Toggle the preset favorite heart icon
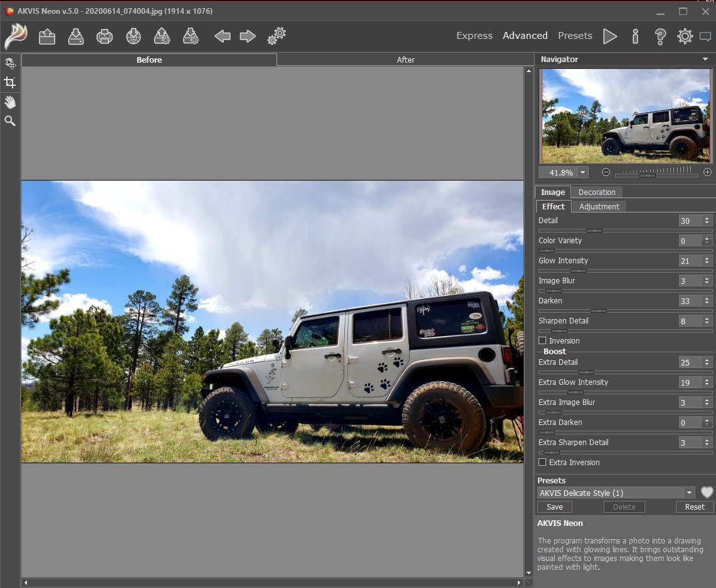 coord(706,492)
